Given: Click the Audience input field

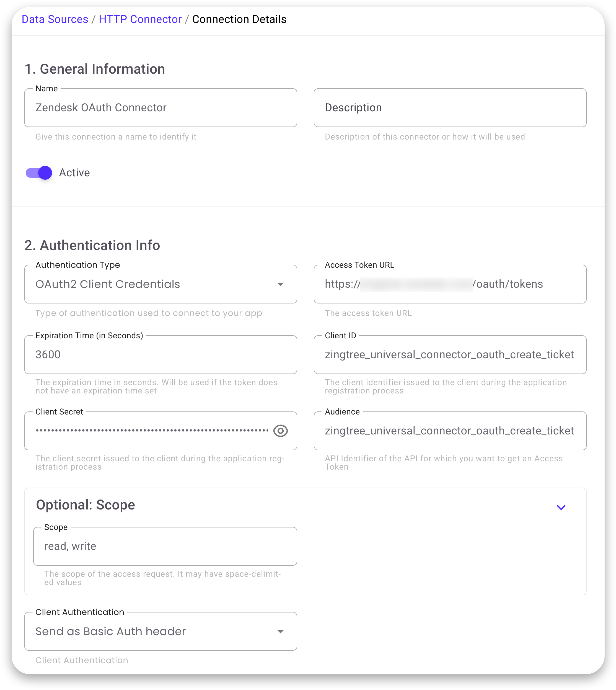Looking at the screenshot, I should 450,431.
